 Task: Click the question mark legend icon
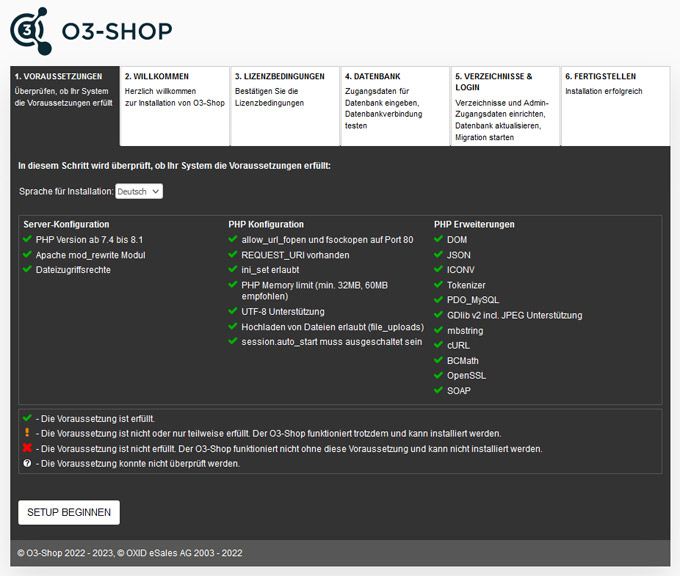(x=27, y=463)
